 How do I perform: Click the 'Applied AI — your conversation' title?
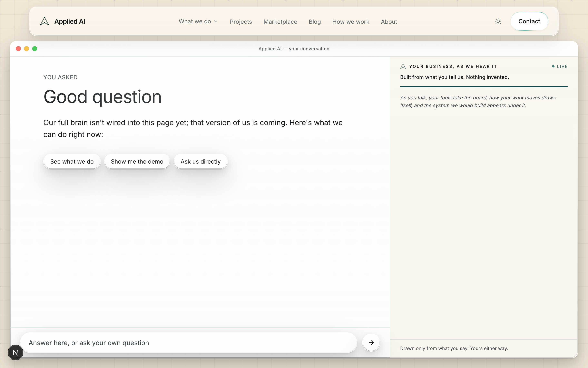point(294,49)
